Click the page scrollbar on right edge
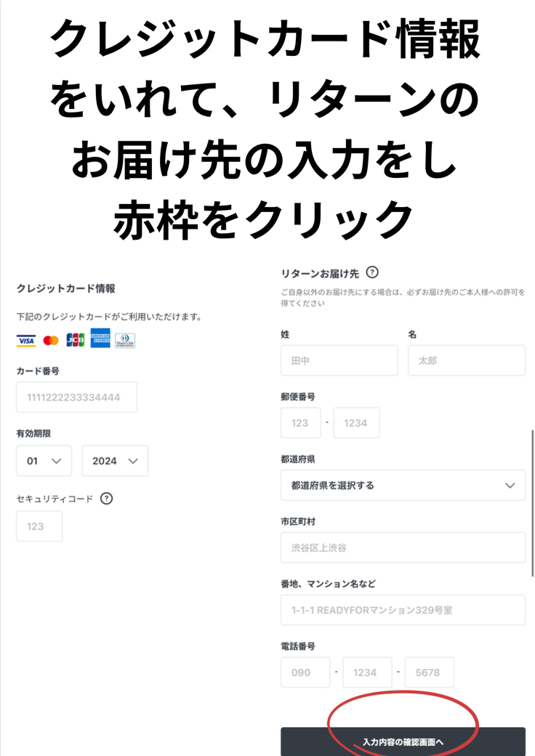Screen dimensions: 535x756 [x=532, y=503]
